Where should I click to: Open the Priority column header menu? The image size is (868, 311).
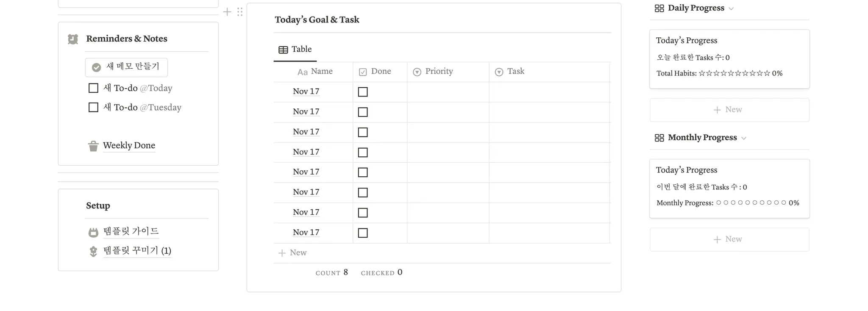(x=439, y=72)
